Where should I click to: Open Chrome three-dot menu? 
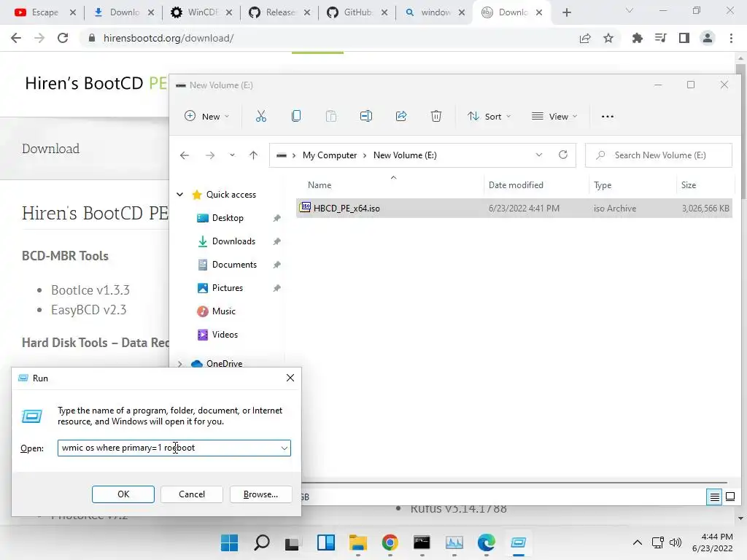pos(731,38)
